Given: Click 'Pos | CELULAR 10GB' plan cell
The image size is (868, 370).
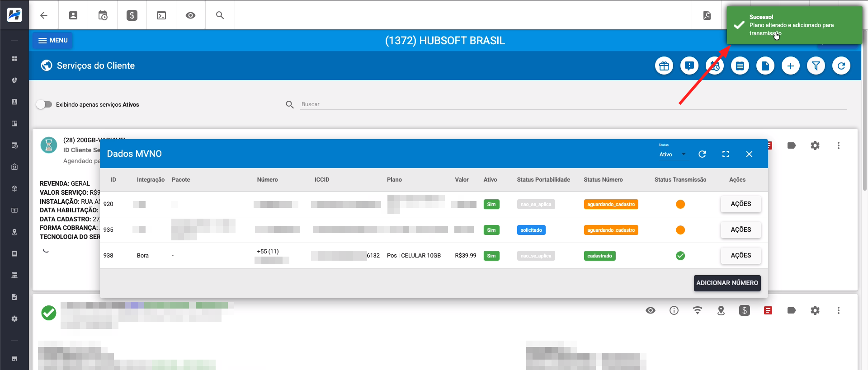Looking at the screenshot, I should 414,256.
